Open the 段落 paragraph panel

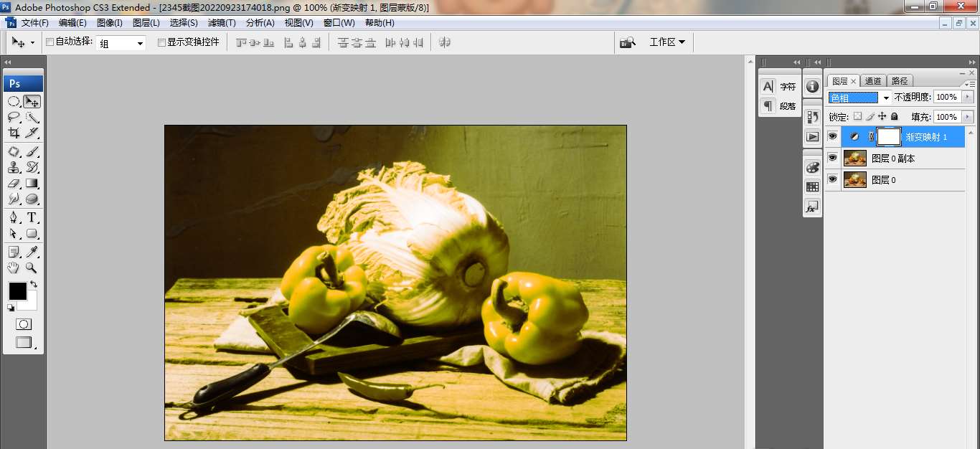pyautogui.click(x=779, y=106)
